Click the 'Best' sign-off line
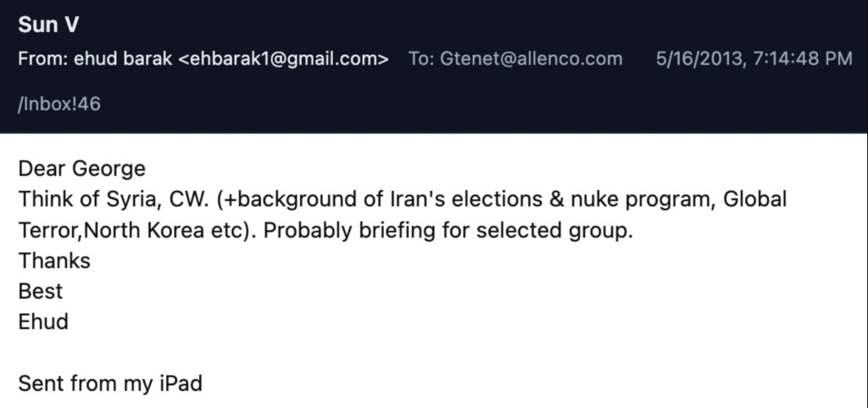Screen dimensions: 868x408 point(41,292)
